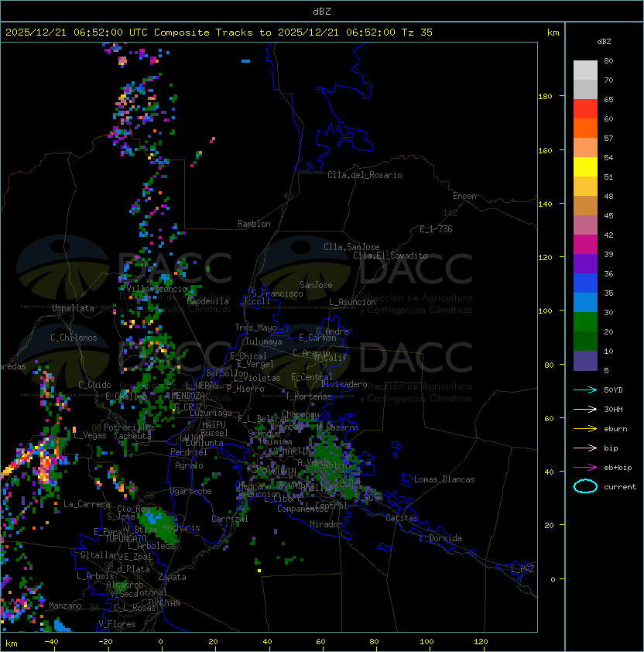Image resolution: width=644 pixels, height=652 pixels.
Task: Click the L_Vegas map label
Action: 90,435
